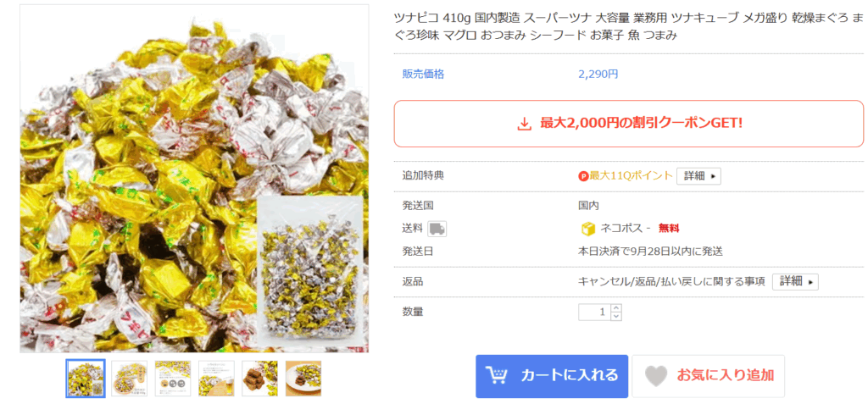Screen dimensions: 868x415
Task: Get the 最大2,000円の割引クーポン banner
Action: point(628,124)
